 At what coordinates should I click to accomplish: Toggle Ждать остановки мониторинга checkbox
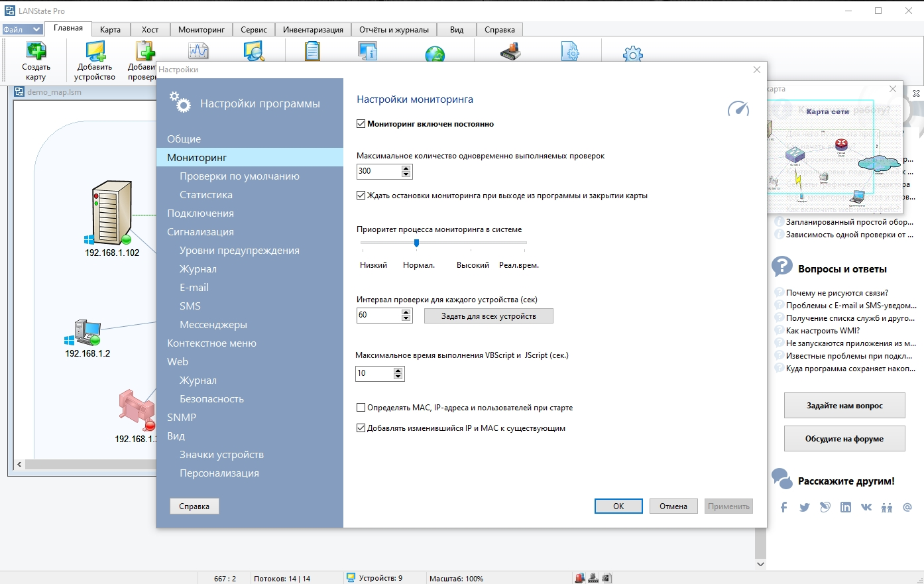click(361, 196)
